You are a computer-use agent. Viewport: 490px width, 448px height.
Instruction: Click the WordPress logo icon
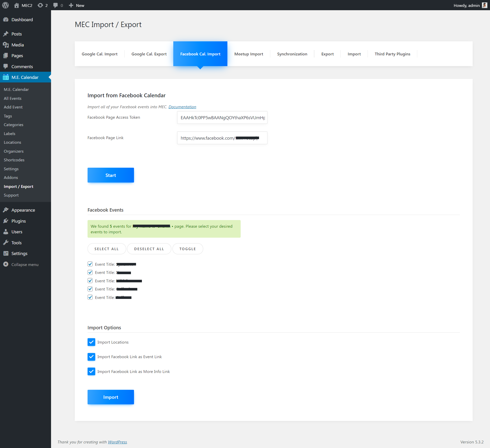click(x=5, y=5)
